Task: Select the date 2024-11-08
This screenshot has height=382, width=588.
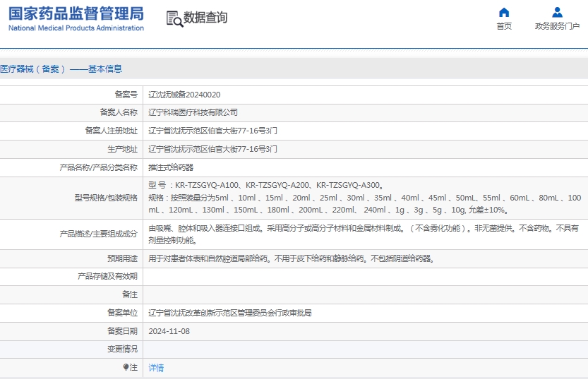Action: pyautogui.click(x=169, y=331)
